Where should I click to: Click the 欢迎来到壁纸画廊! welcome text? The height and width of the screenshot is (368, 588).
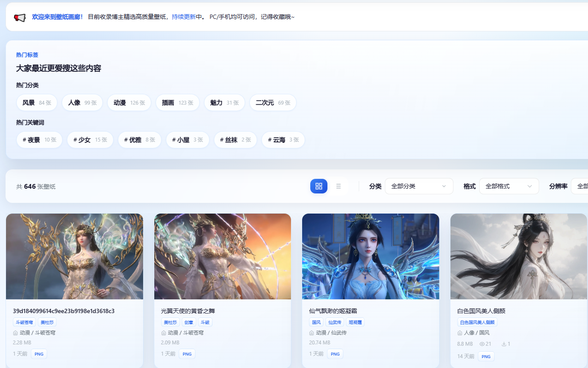coord(58,17)
